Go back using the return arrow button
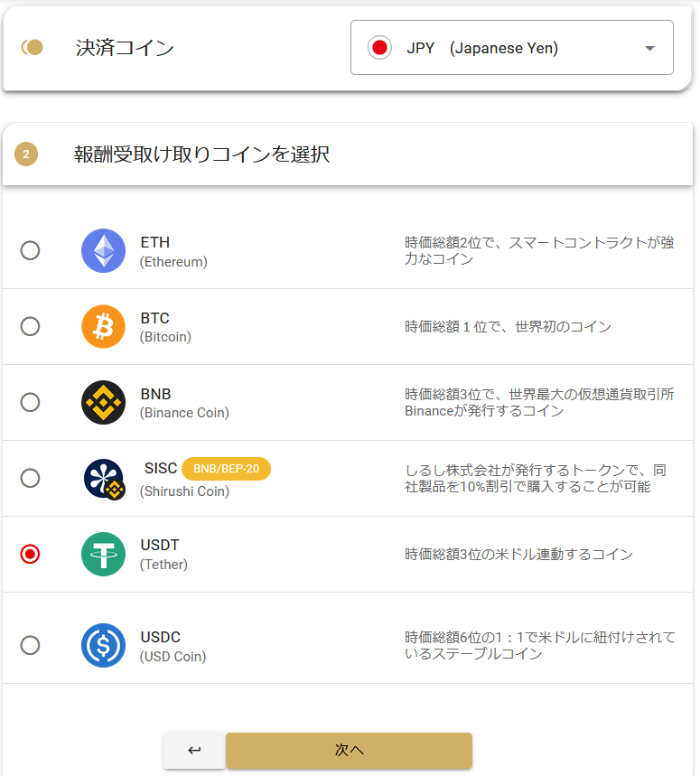Image resolution: width=700 pixels, height=776 pixels. pyautogui.click(x=194, y=751)
